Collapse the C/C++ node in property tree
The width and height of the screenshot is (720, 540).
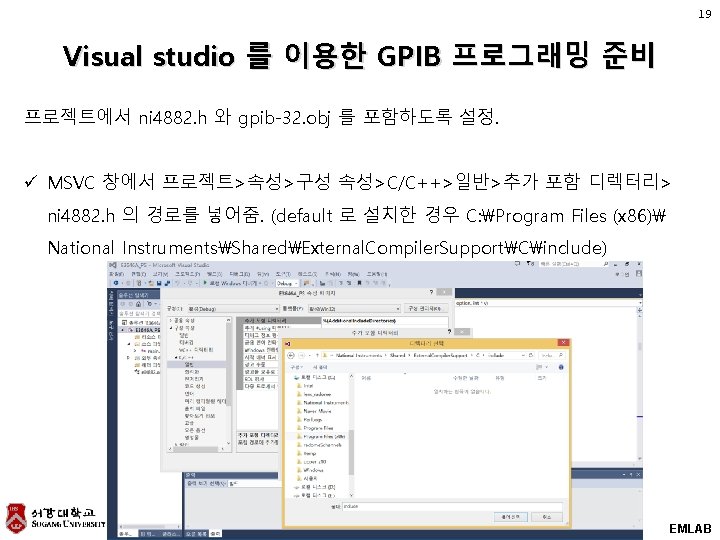(x=176, y=357)
